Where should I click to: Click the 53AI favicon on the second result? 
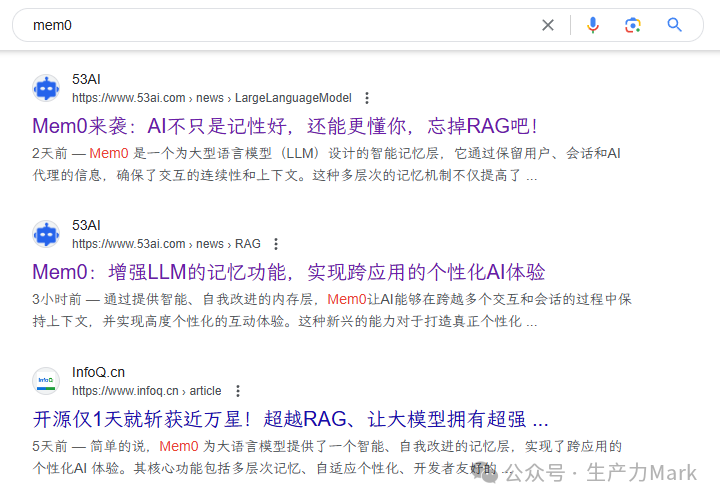46,234
